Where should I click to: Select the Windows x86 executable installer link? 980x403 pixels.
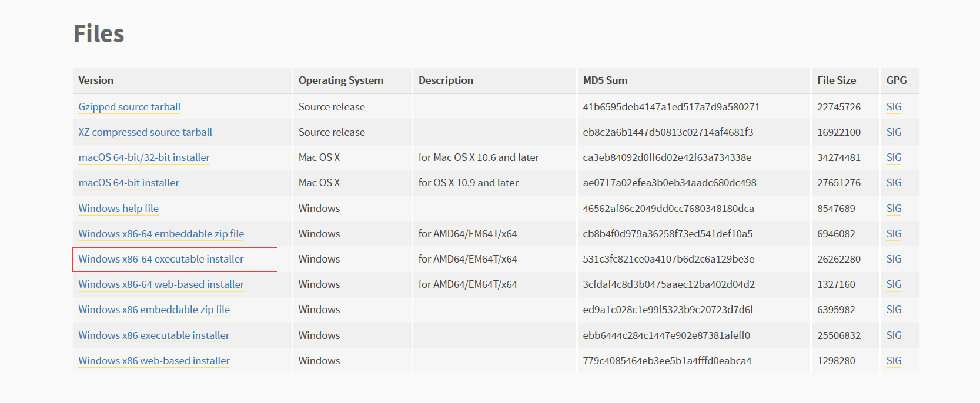pos(154,335)
